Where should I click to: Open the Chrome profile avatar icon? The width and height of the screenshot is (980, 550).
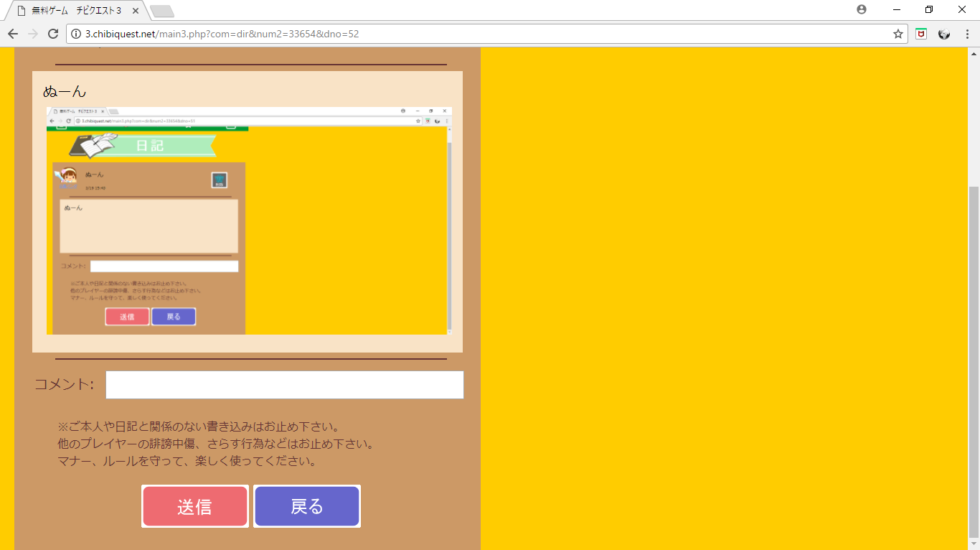[861, 10]
